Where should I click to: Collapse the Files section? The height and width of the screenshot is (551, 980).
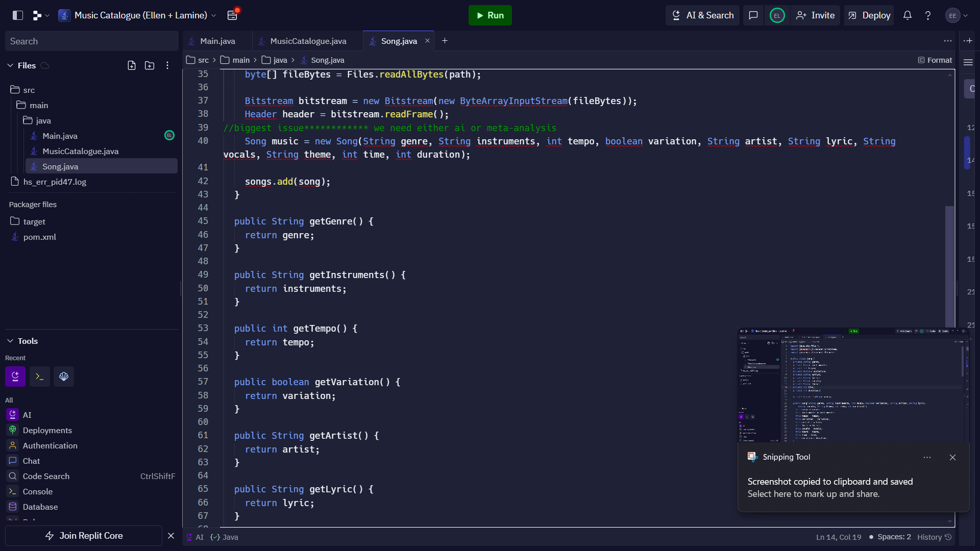[10, 65]
